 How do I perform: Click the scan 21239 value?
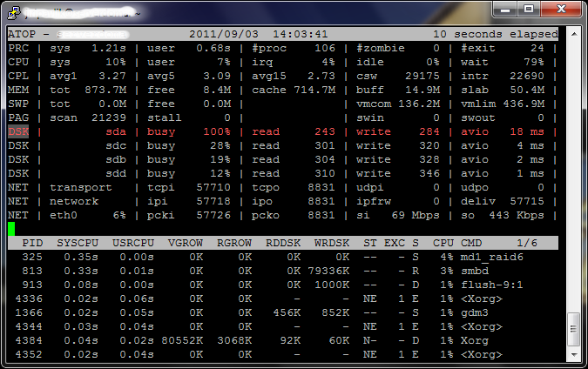(x=109, y=117)
